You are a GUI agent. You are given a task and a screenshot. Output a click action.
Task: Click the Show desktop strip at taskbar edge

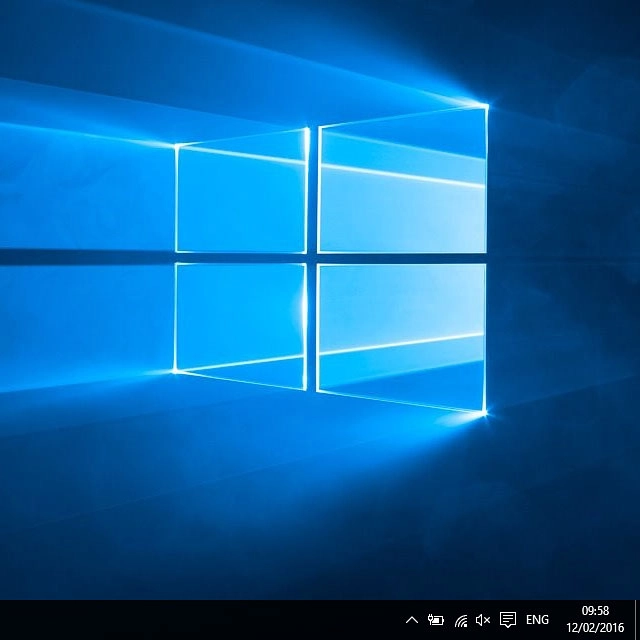click(x=637, y=620)
